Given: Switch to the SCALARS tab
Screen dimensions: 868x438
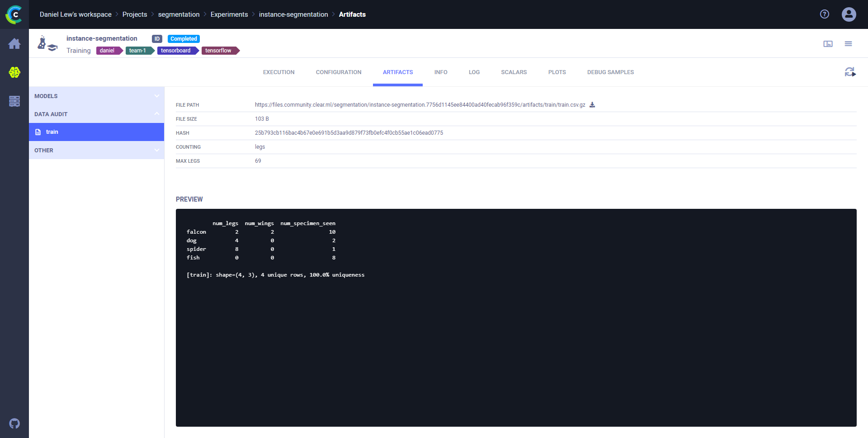Looking at the screenshot, I should pyautogui.click(x=514, y=72).
